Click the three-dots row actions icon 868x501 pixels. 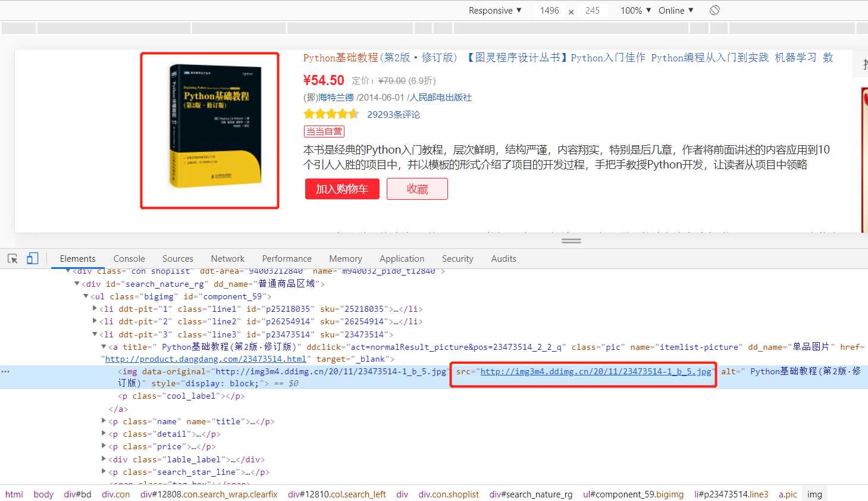[x=5, y=371]
